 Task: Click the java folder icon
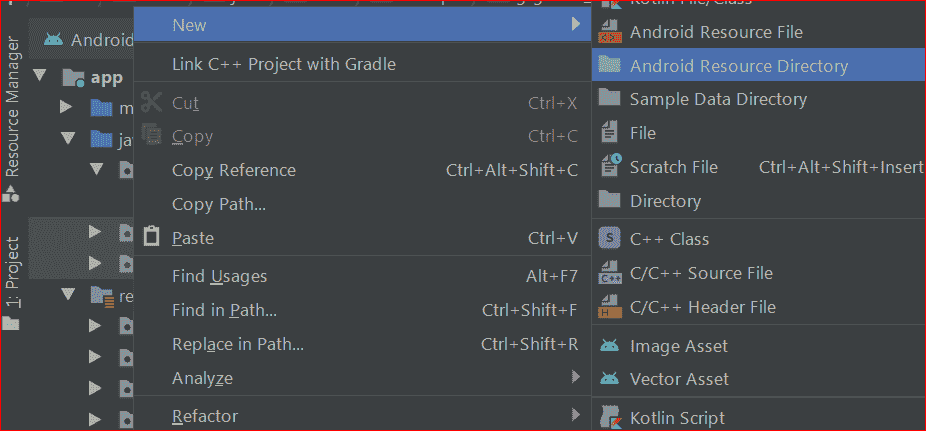pyautogui.click(x=101, y=139)
